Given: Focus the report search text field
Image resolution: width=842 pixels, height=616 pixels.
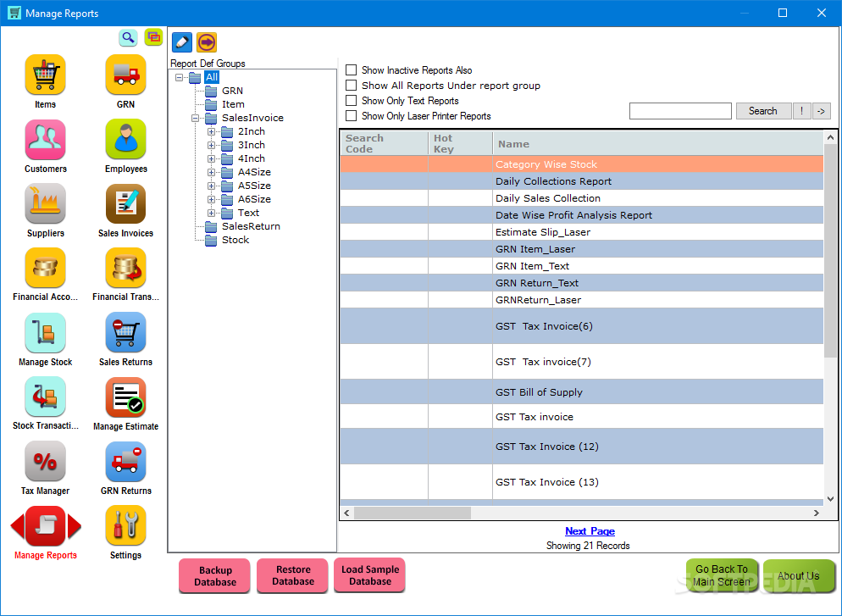Looking at the screenshot, I should coord(680,111).
